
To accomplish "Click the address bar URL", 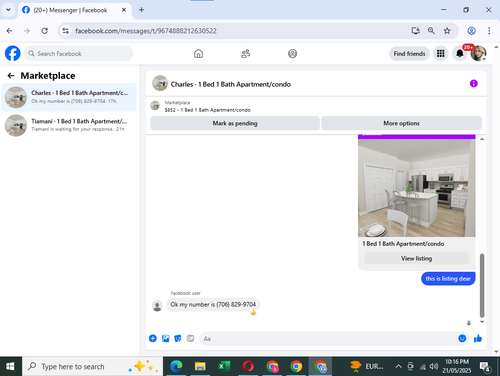I will (146, 31).
